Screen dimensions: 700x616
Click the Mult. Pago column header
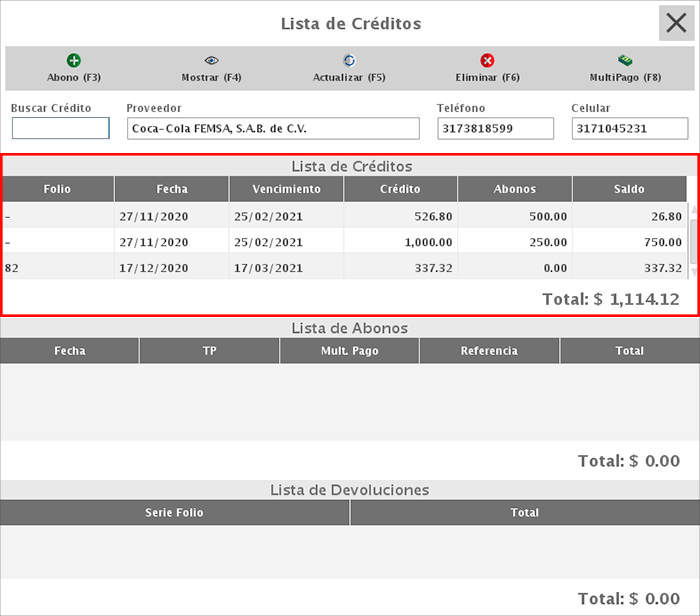[349, 351]
